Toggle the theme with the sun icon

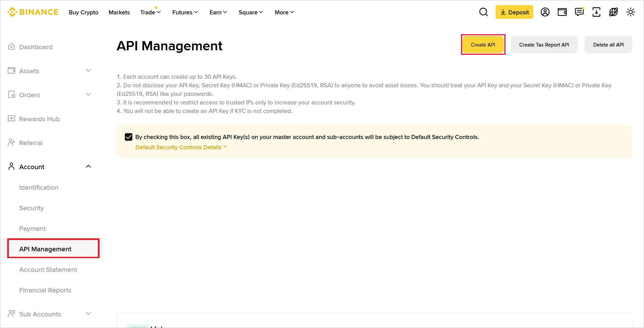(631, 12)
